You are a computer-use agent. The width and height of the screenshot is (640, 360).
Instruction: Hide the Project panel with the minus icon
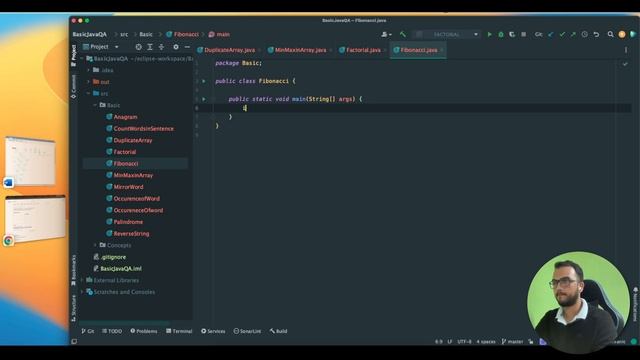(x=187, y=47)
